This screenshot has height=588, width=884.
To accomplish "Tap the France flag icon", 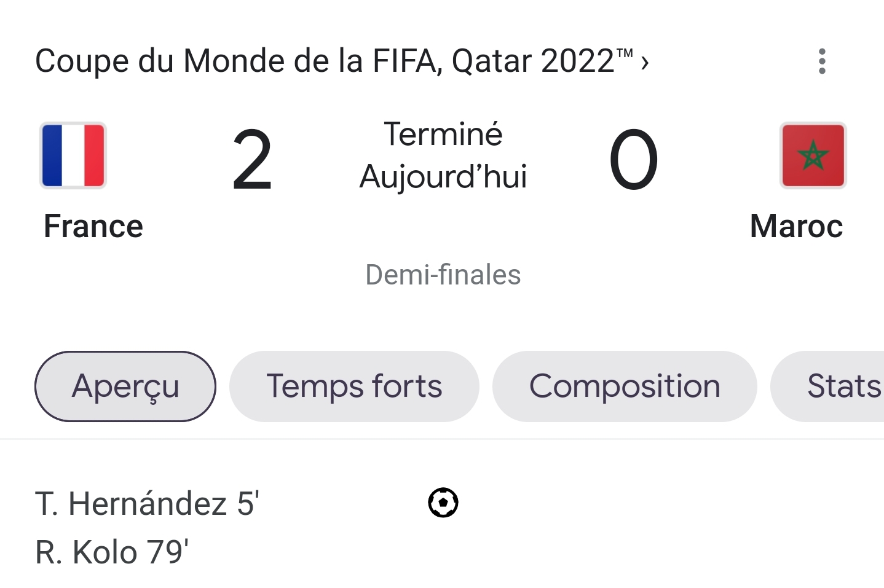I will [73, 155].
